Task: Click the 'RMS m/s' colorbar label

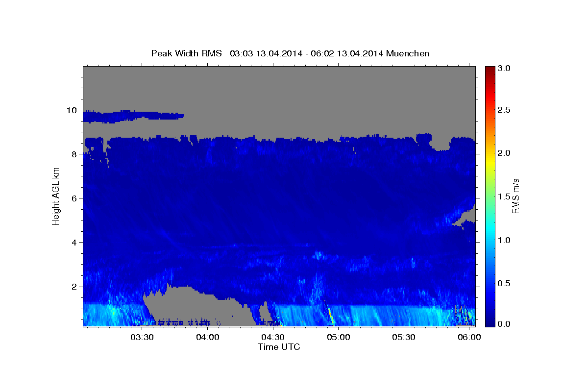Action: [x=515, y=196]
